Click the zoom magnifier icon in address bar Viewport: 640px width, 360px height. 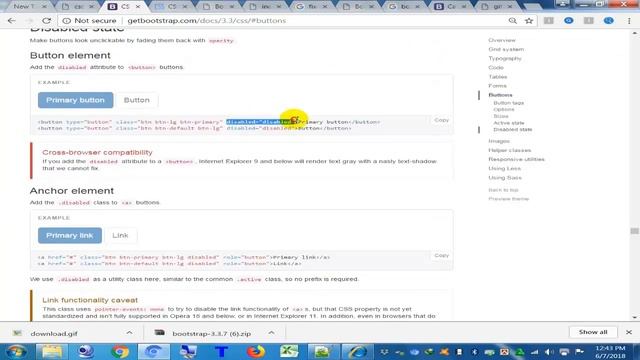[513, 20]
